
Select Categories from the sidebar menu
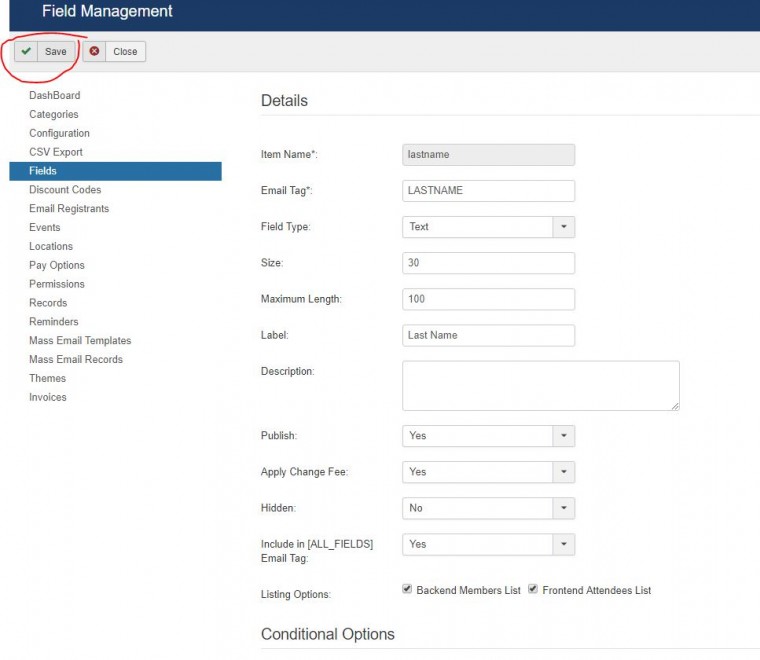53,114
